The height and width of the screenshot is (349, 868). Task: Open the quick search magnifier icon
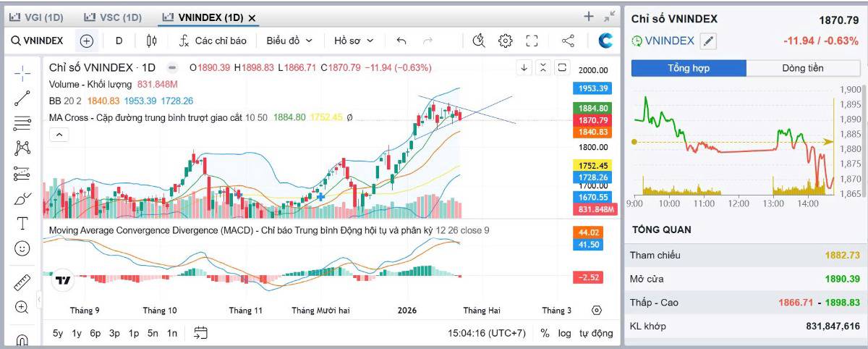[x=478, y=41]
